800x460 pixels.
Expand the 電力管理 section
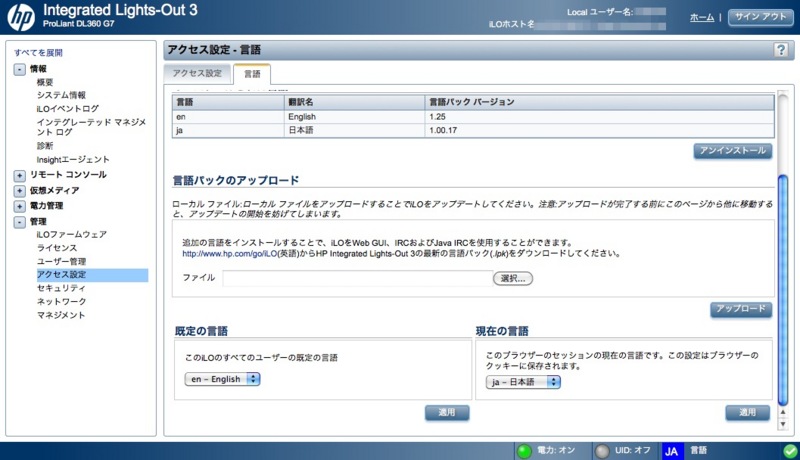(19, 207)
